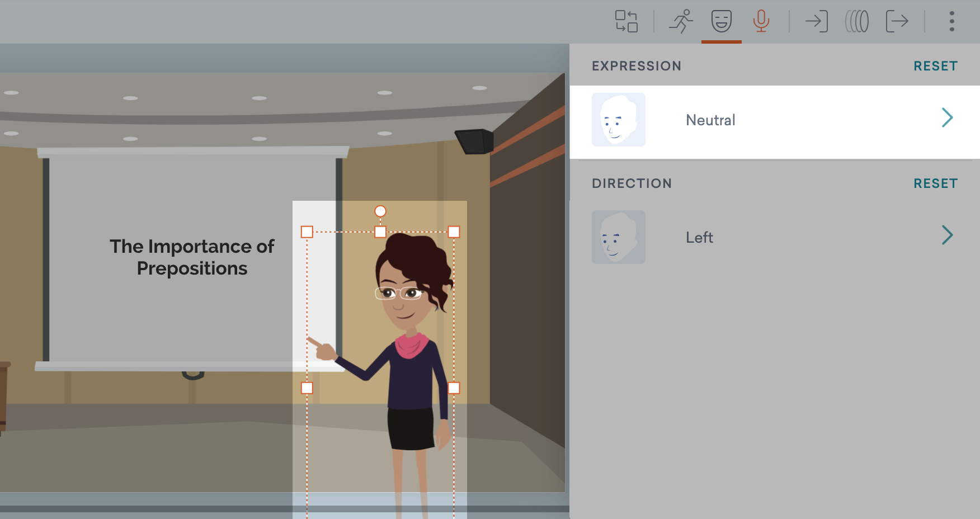
Task: Click the Enter effect arrow icon
Action: point(816,21)
